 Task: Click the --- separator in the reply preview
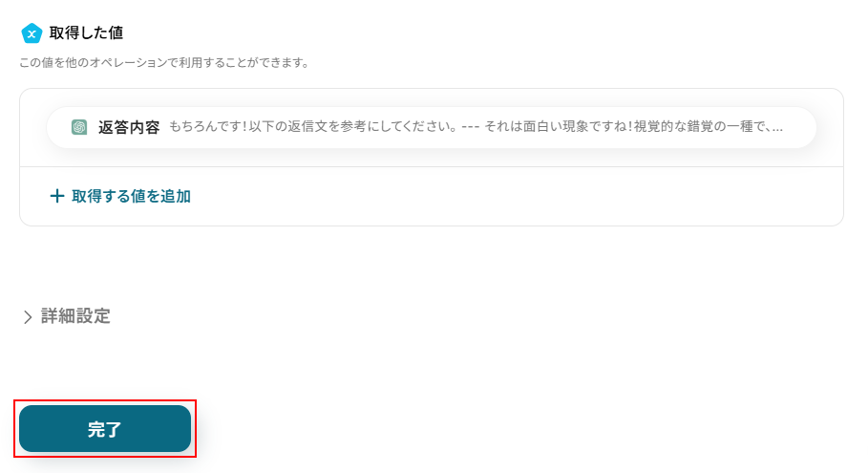(x=471, y=127)
